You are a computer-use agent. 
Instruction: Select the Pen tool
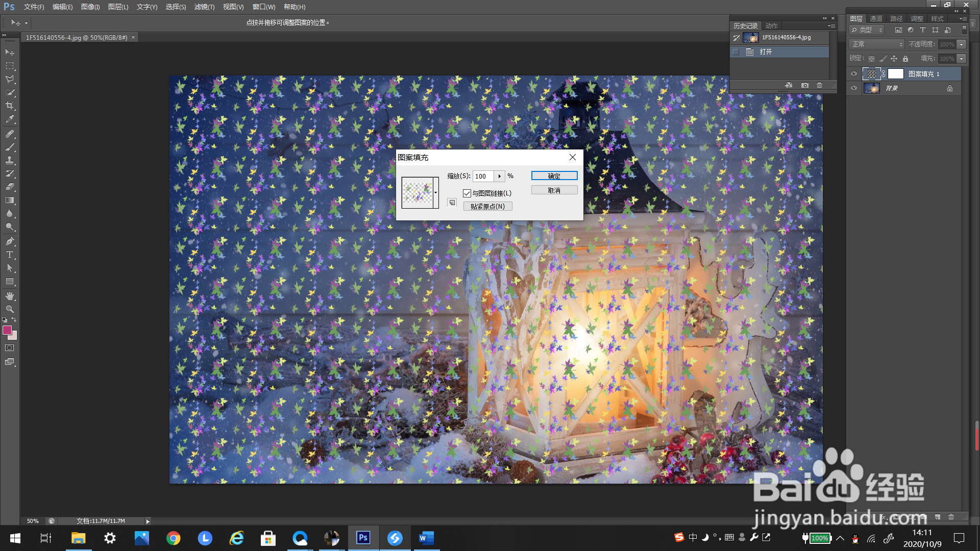click(x=10, y=241)
